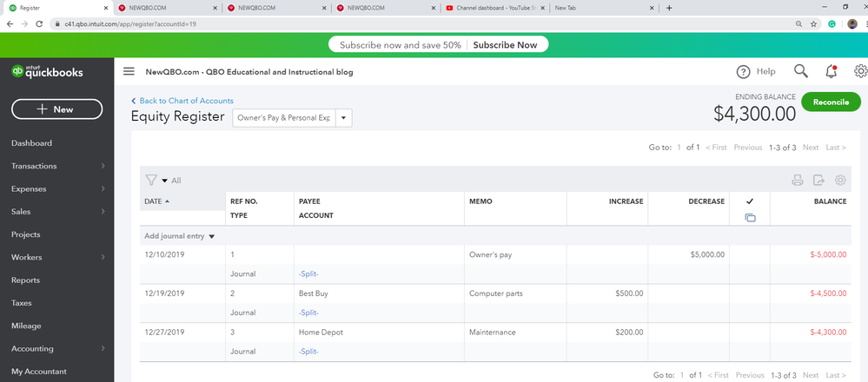Image resolution: width=868 pixels, height=382 pixels.
Task: Sort the register by Date column
Action: [157, 201]
